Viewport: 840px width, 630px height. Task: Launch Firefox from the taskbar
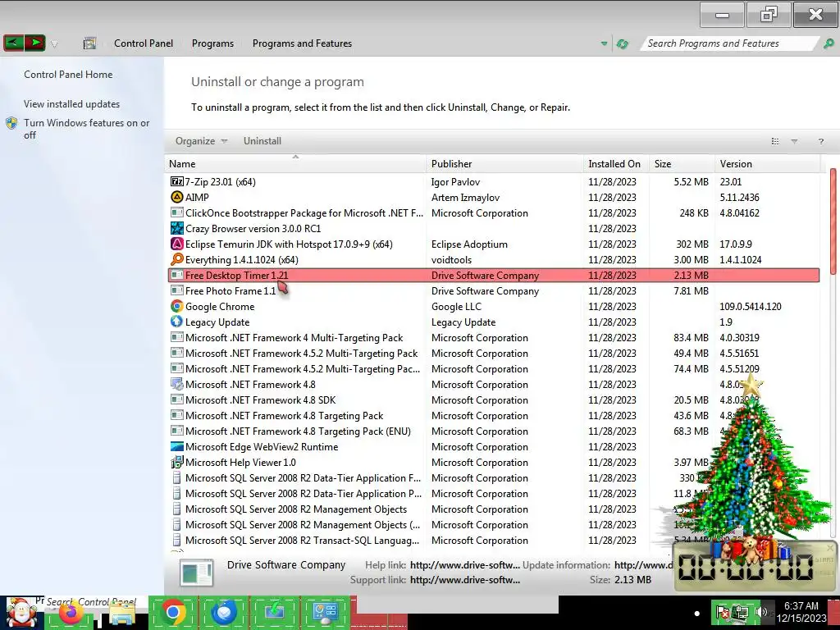[x=71, y=613]
